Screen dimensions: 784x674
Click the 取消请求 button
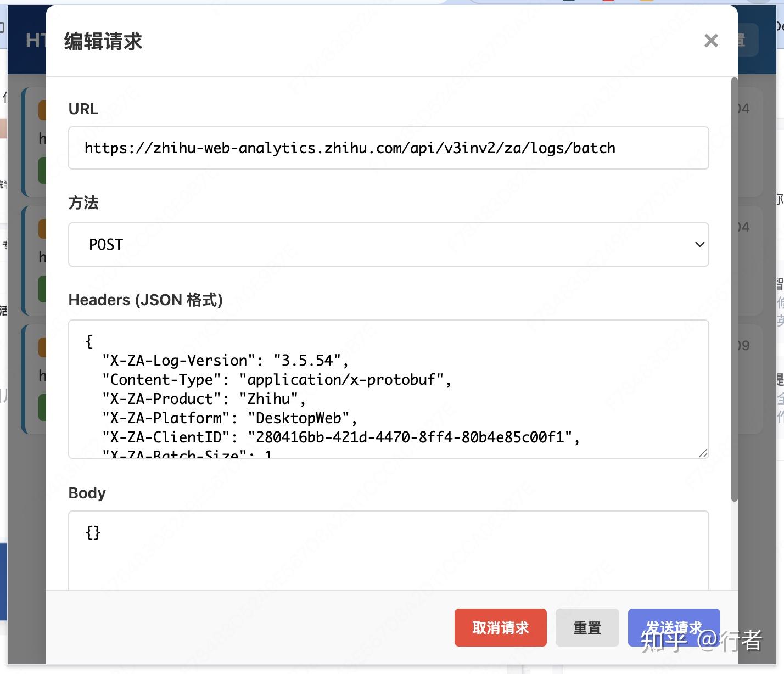point(500,627)
